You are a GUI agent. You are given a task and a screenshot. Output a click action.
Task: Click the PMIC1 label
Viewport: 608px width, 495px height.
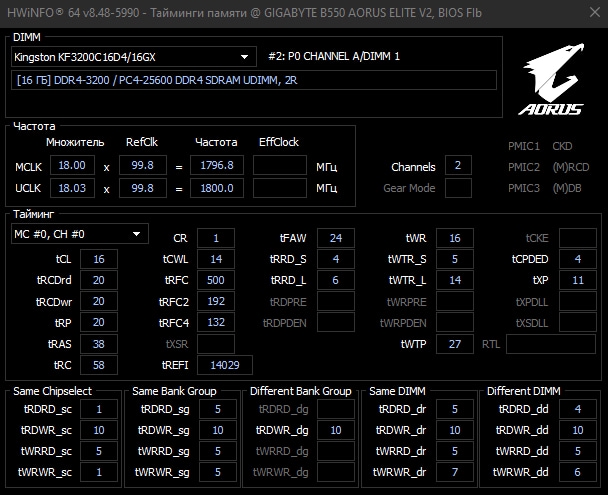click(524, 146)
